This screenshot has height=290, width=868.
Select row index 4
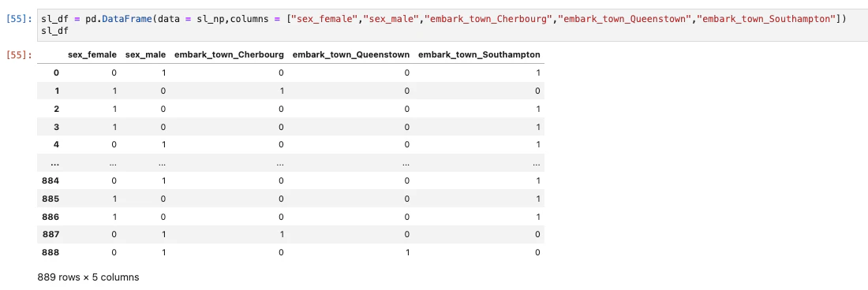pos(57,144)
